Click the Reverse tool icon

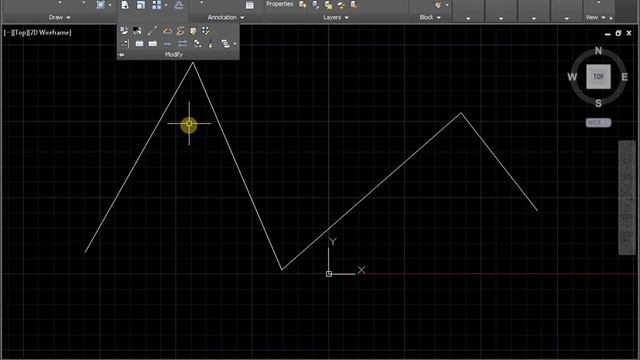182,43
